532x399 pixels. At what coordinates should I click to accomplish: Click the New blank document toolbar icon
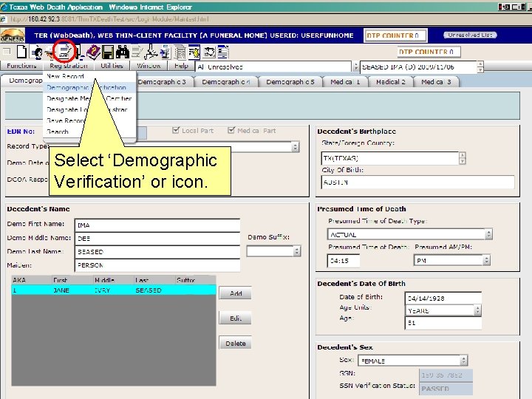(21, 52)
